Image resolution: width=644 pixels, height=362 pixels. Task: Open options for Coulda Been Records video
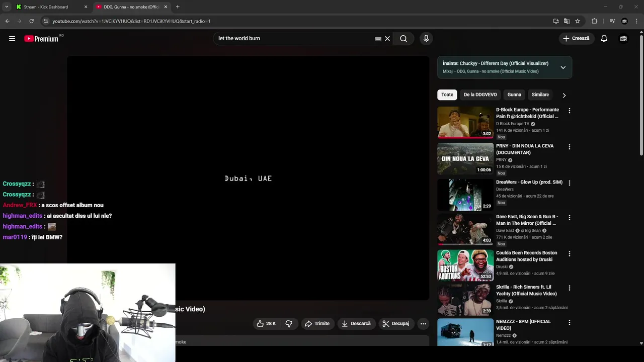[570, 254]
